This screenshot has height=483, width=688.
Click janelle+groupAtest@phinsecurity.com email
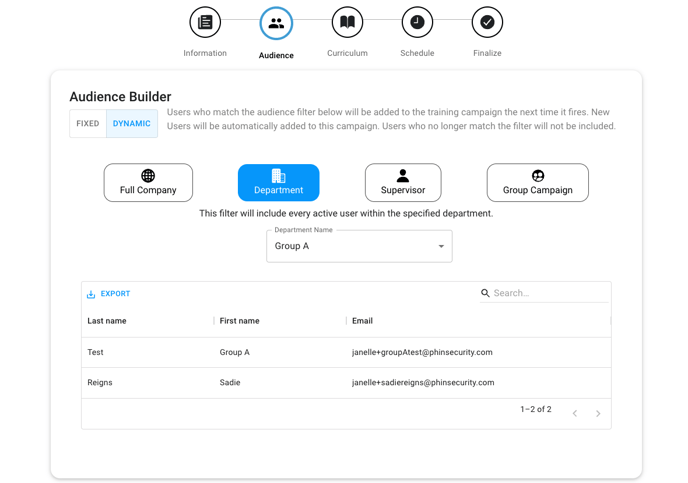(x=422, y=352)
